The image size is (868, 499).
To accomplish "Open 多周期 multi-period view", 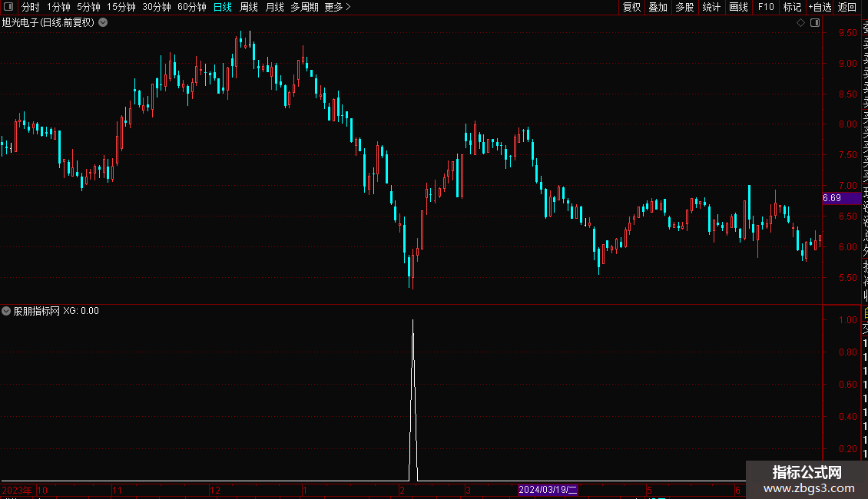I will click(x=304, y=7).
